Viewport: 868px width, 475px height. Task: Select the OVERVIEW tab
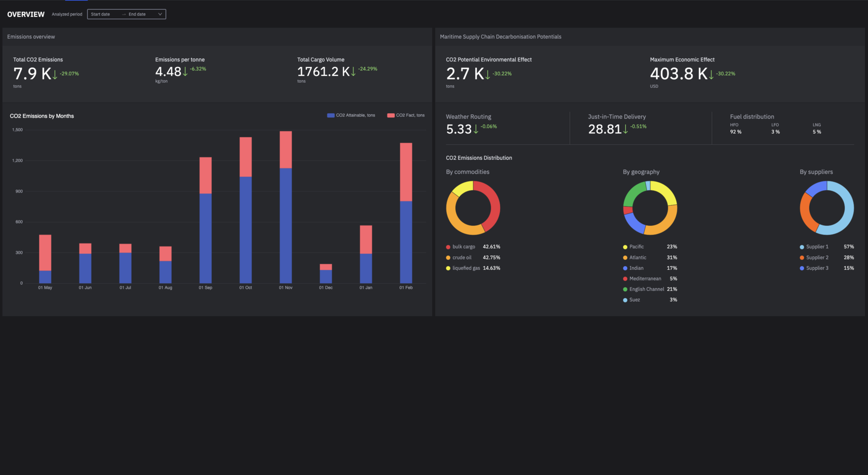click(x=25, y=14)
